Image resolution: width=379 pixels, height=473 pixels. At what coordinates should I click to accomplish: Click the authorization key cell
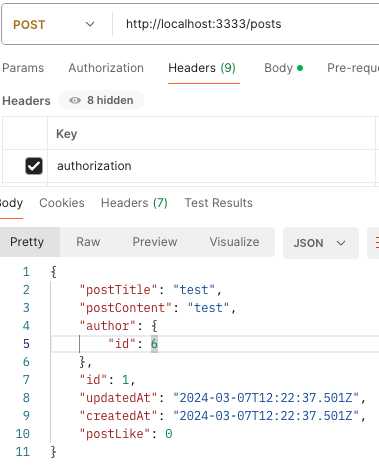click(211, 166)
